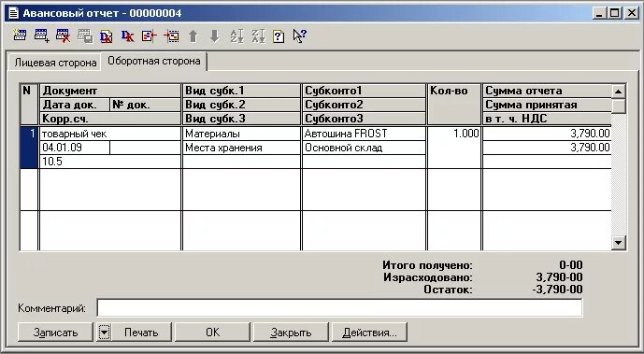Click the vertical scrollbar thumb
The image size is (644, 354).
pyautogui.click(x=619, y=106)
